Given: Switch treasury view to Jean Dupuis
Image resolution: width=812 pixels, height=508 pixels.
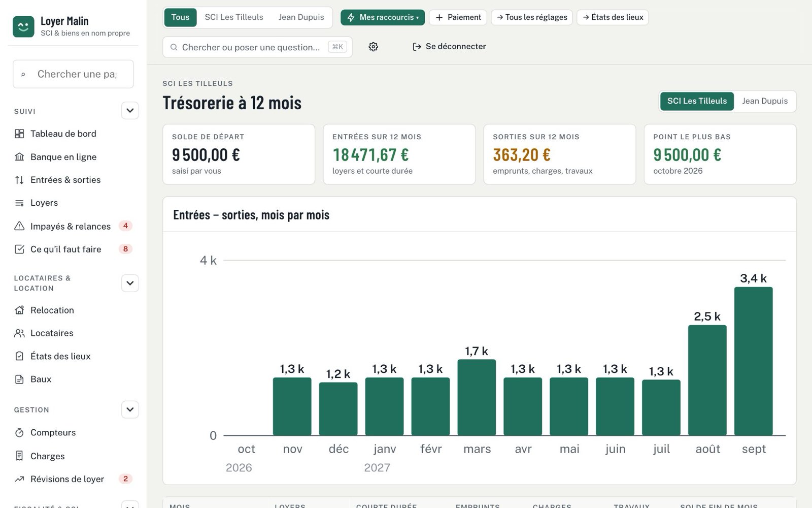Looking at the screenshot, I should click(765, 101).
